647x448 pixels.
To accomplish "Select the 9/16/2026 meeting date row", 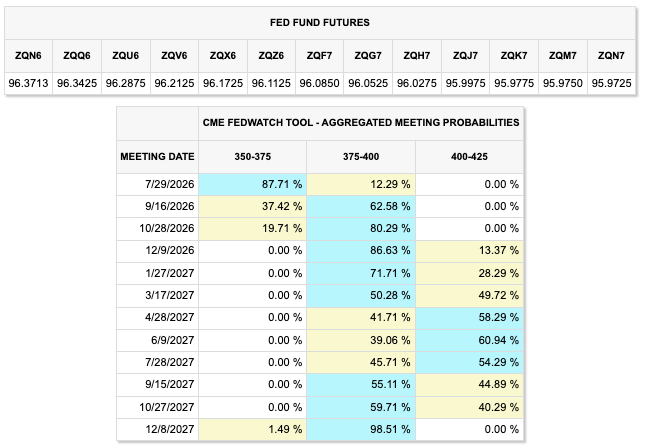I will click(x=320, y=206).
